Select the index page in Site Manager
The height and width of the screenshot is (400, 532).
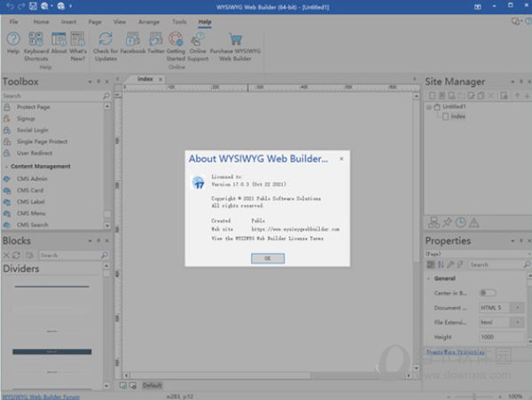coord(458,116)
